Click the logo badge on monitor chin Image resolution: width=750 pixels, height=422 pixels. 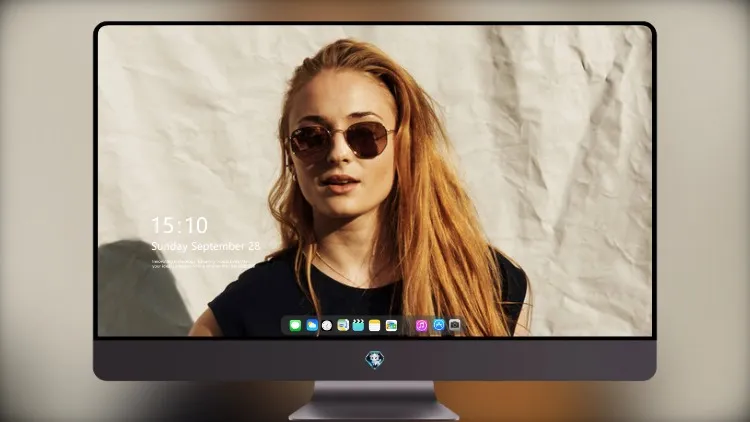(x=375, y=360)
